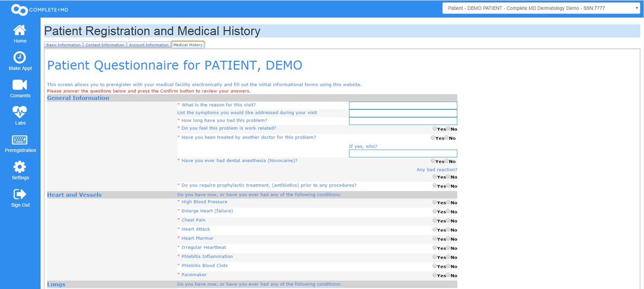Select Yes for prophylactic treatment antibiotics
This screenshot has height=289, width=644.
435,186
